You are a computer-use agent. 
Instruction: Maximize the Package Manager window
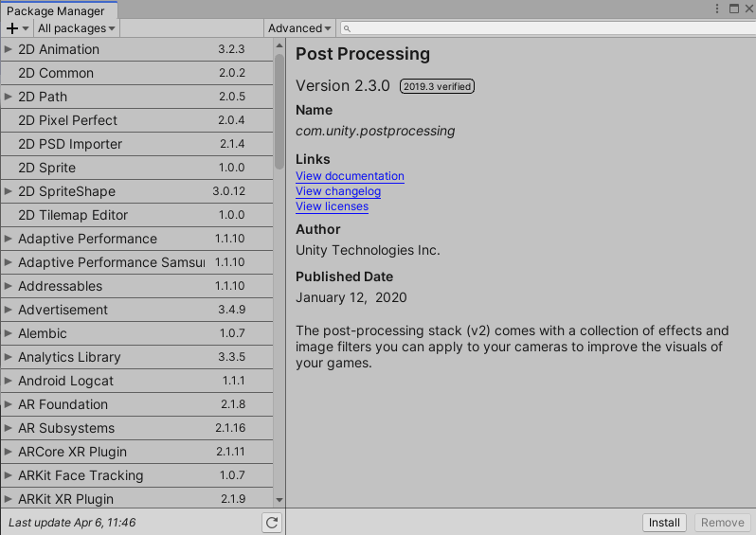click(734, 9)
